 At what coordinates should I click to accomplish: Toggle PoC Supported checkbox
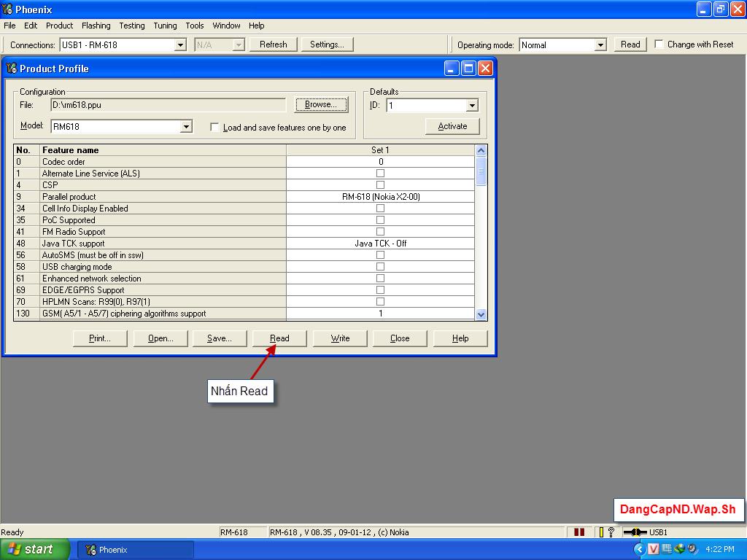[x=380, y=220]
